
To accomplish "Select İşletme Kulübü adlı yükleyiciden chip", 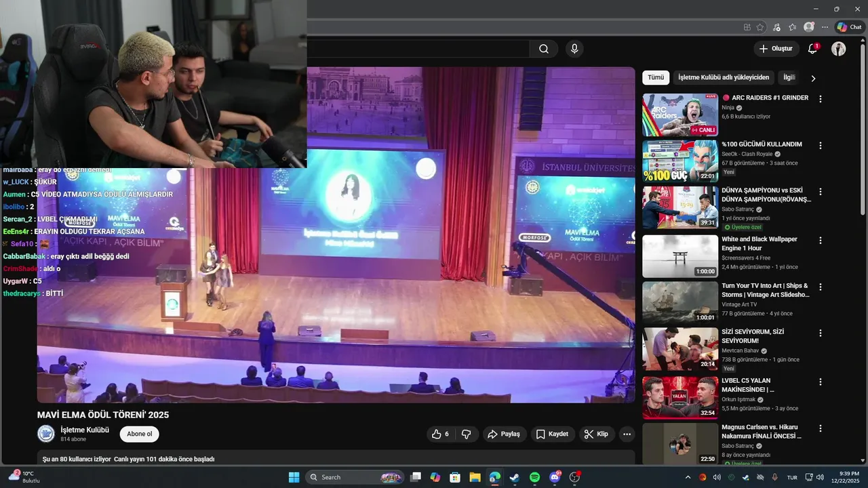I will [x=724, y=77].
